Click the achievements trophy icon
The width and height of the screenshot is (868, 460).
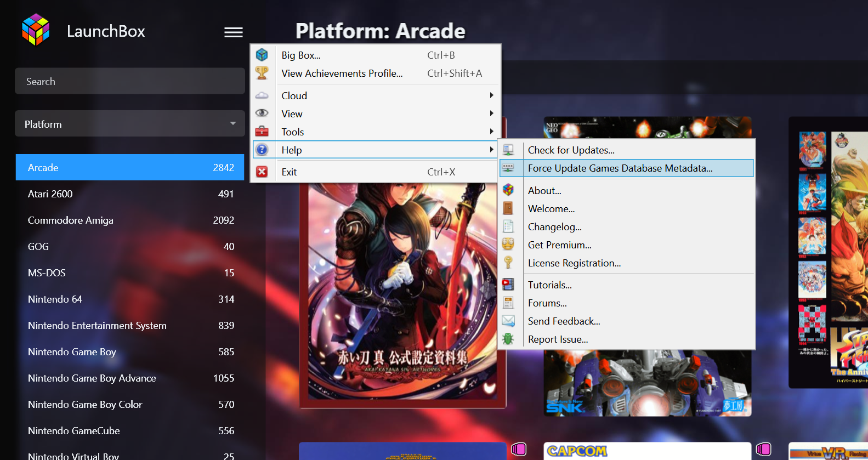[262, 73]
